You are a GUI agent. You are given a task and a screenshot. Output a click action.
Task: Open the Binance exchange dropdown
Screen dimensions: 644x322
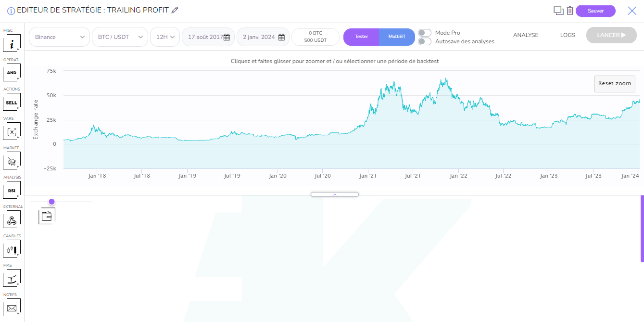click(59, 37)
